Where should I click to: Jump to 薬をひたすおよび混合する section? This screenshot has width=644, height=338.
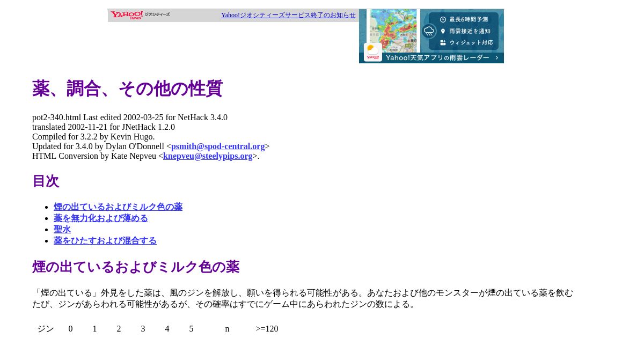click(x=105, y=241)
